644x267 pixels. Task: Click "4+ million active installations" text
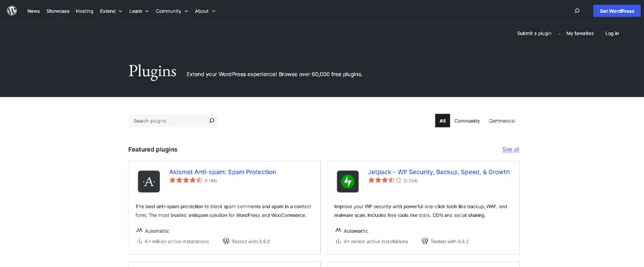pyautogui.click(x=376, y=241)
